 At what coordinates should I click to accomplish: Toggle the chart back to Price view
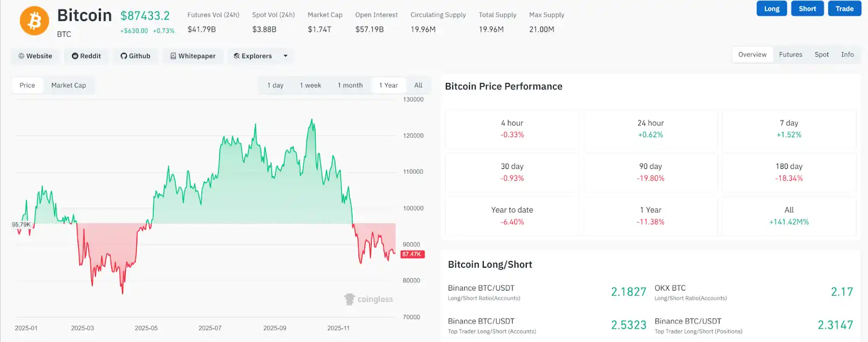27,85
